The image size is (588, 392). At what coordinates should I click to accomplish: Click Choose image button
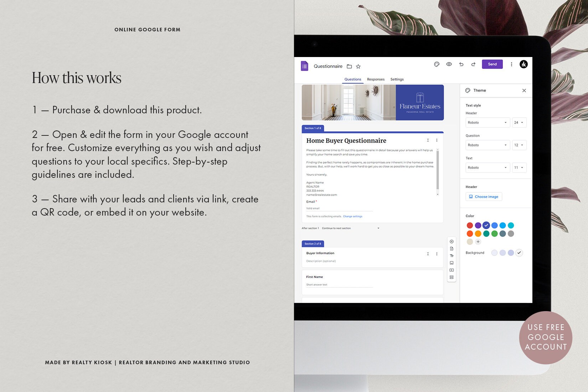coord(484,197)
